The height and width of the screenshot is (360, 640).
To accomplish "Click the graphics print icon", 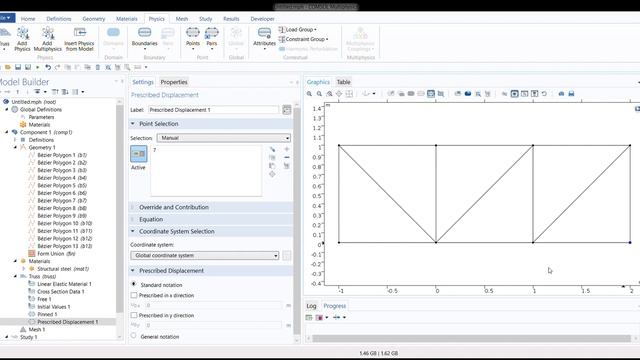I will tap(571, 94).
